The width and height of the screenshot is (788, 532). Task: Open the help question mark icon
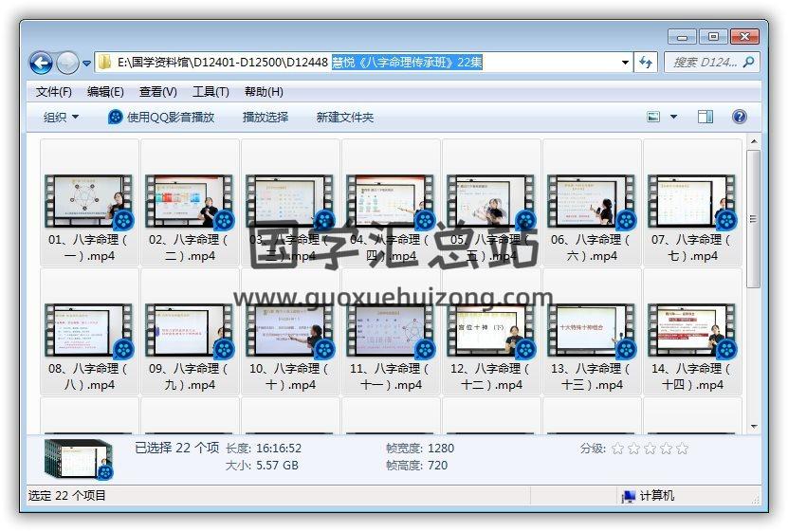[x=740, y=117]
